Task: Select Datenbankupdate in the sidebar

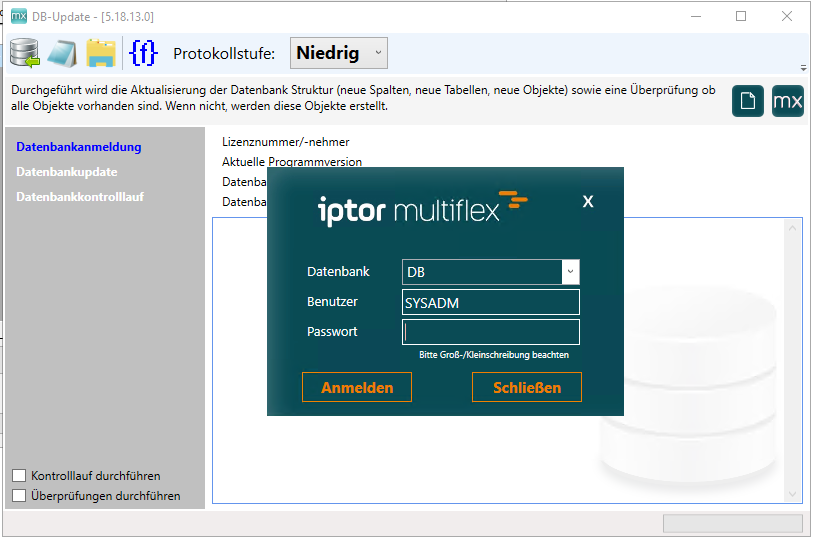Action: (x=67, y=172)
